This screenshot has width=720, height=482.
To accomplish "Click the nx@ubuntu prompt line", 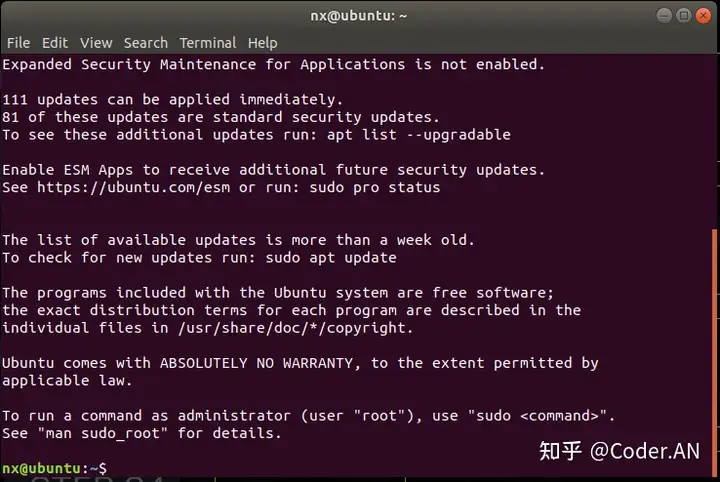I will (54, 469).
